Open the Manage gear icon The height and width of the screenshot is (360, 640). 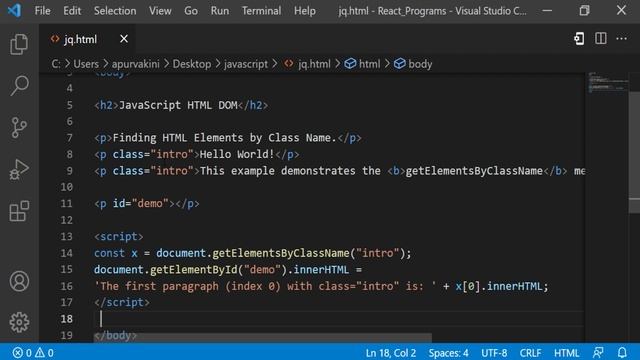pos(19,322)
